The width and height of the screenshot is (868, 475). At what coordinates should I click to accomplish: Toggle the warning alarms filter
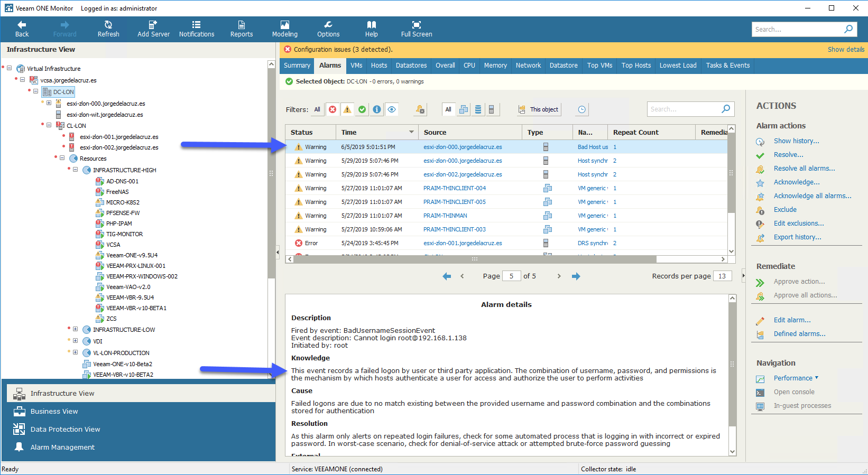tap(347, 109)
